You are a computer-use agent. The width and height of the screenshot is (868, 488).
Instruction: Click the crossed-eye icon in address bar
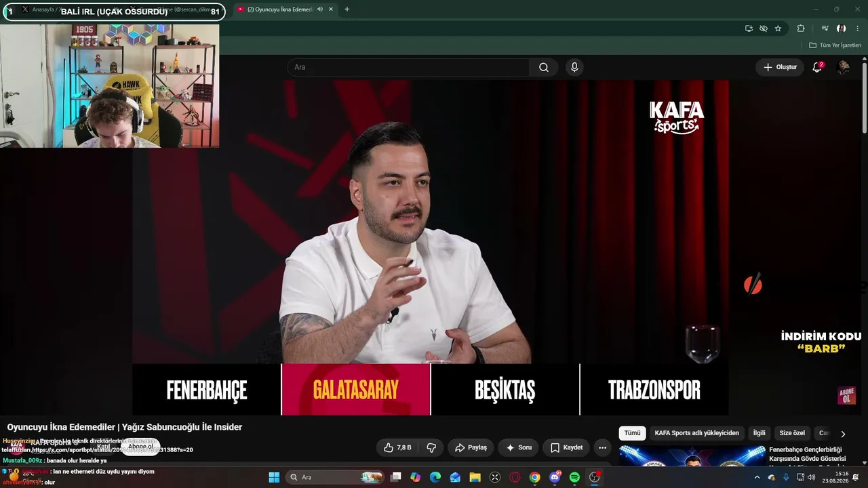click(x=764, y=28)
